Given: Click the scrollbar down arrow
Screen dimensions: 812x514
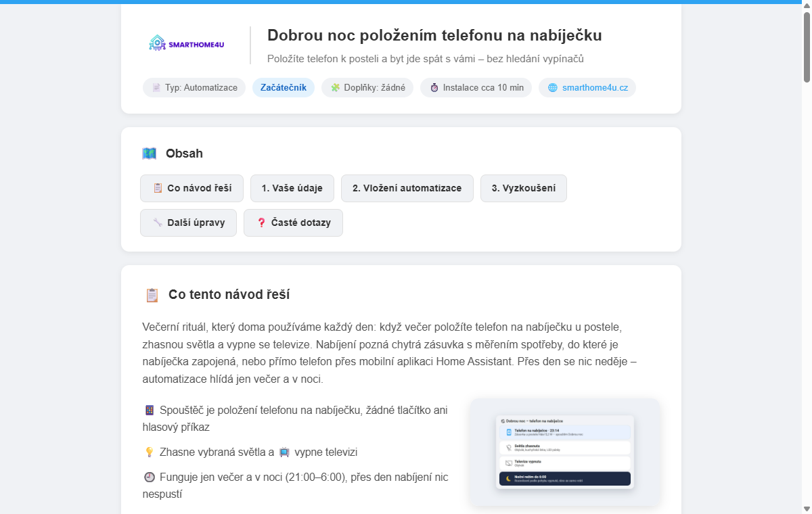Looking at the screenshot, I should 807,509.
